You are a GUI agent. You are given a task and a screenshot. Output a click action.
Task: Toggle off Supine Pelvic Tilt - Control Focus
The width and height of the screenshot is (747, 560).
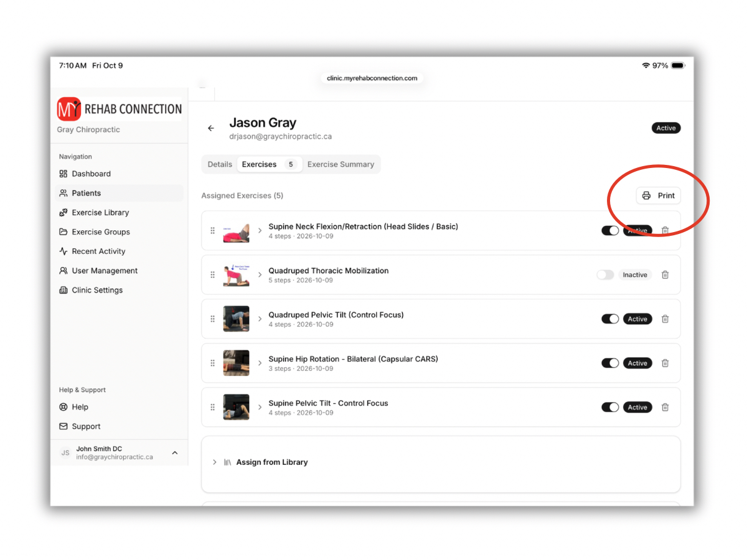[610, 407]
